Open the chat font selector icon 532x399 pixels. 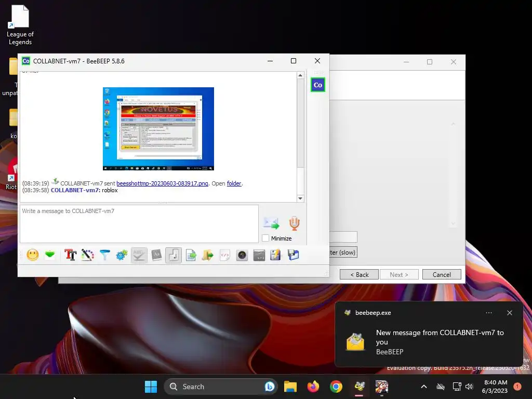point(70,255)
